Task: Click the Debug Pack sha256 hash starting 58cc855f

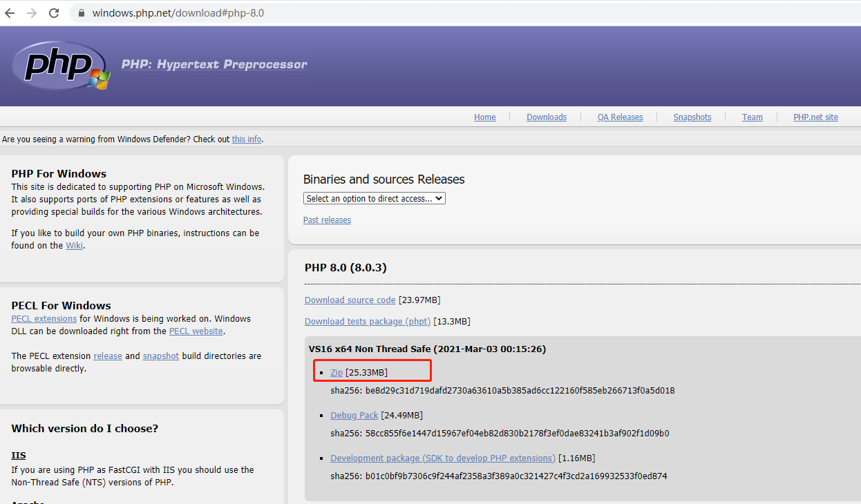Action: click(x=518, y=434)
